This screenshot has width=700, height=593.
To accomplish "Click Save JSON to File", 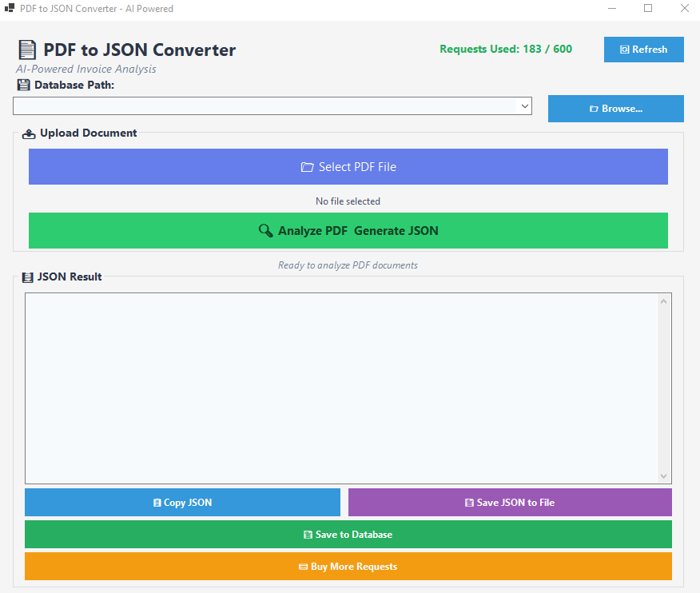I will tap(510, 503).
